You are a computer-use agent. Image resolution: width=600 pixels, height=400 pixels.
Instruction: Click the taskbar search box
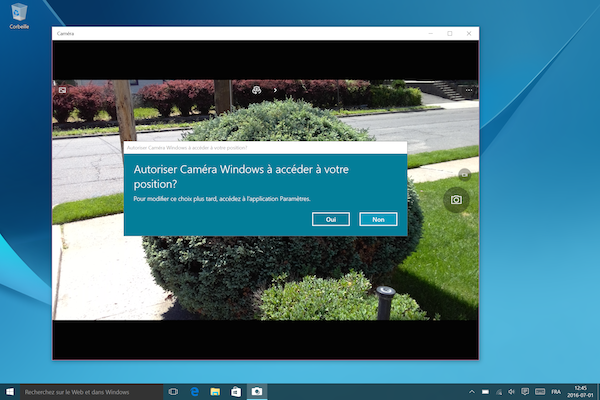click(91, 392)
